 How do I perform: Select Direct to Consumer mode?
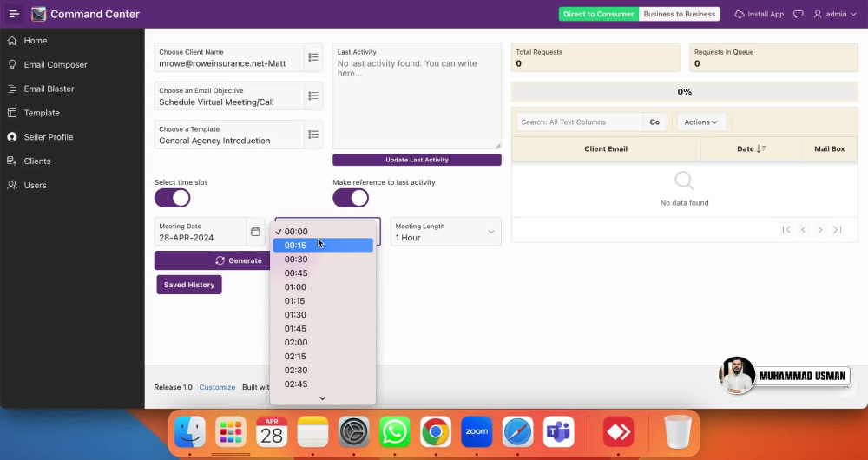click(598, 15)
